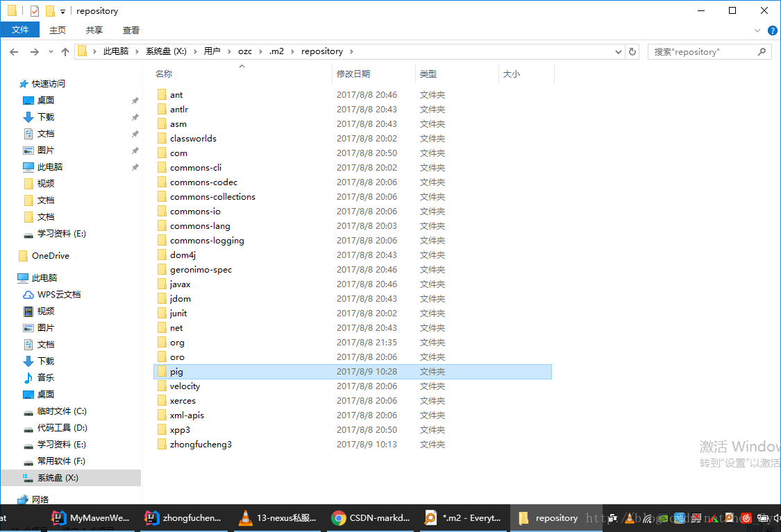Image resolution: width=781 pixels, height=532 pixels.
Task: Click 系统盘 (X:) breadcrumb segment
Action: coord(166,51)
